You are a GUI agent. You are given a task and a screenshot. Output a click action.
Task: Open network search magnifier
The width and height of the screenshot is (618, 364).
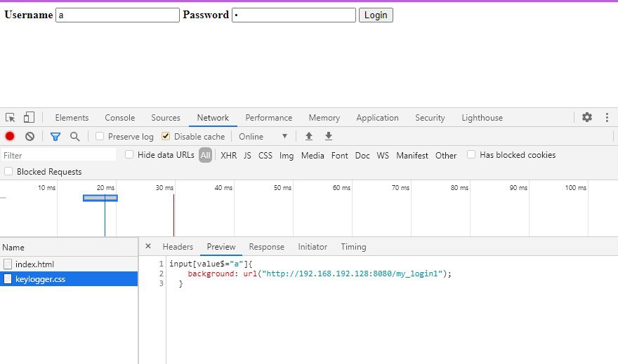click(x=74, y=137)
